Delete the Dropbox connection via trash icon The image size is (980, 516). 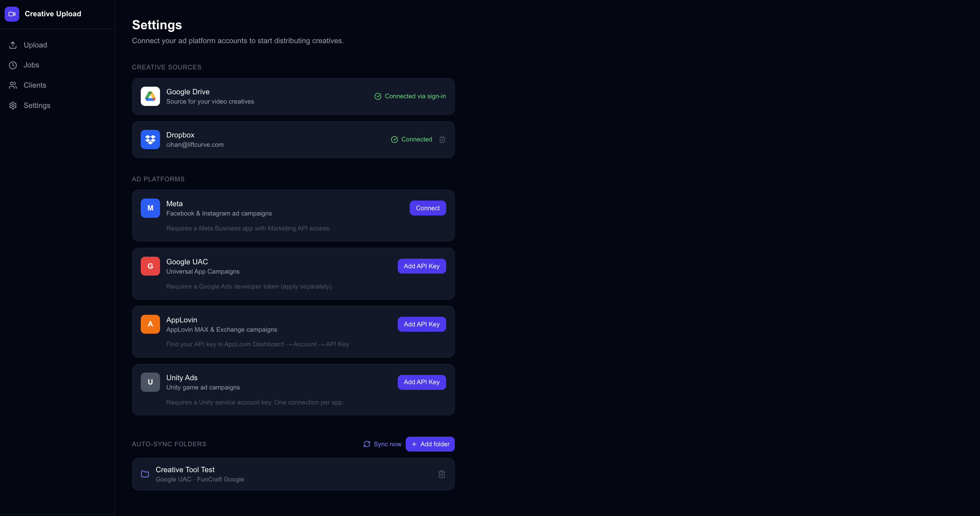[442, 139]
